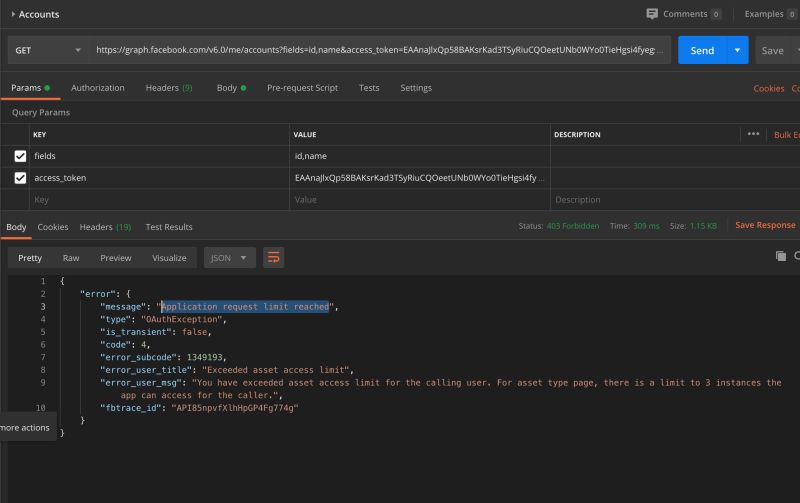This screenshot has width=800, height=503.
Task: Click the empty Key input
Action: click(159, 199)
